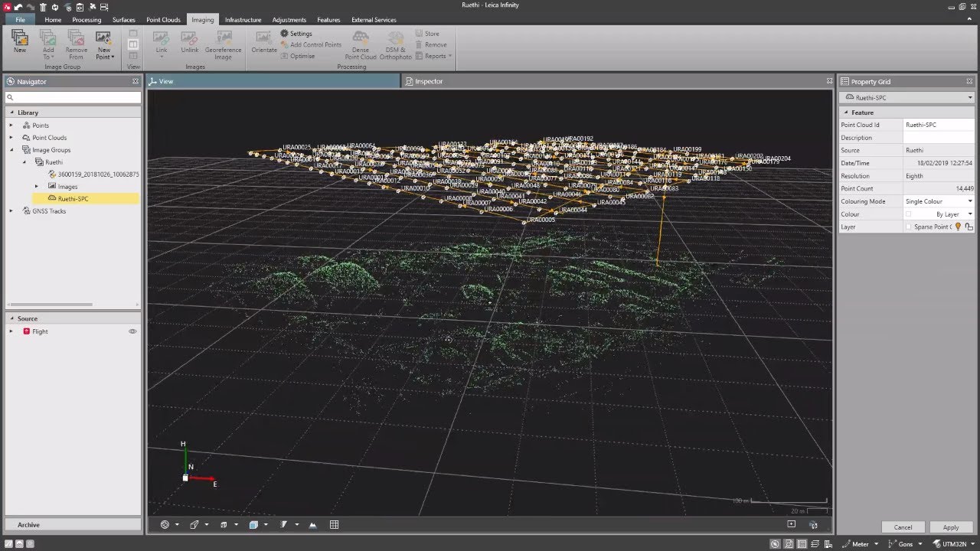The width and height of the screenshot is (980, 551).
Task: Click the Navigator search field
Action: tap(74, 97)
